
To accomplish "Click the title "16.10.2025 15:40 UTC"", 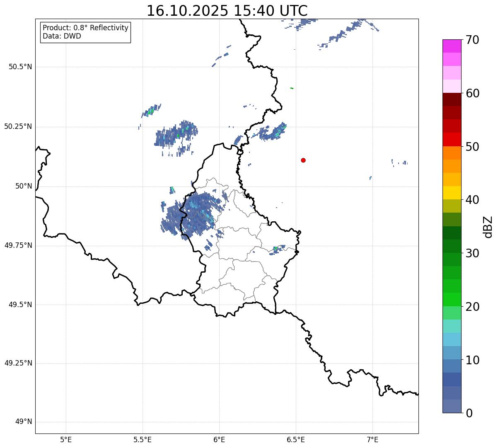I will point(227,11).
